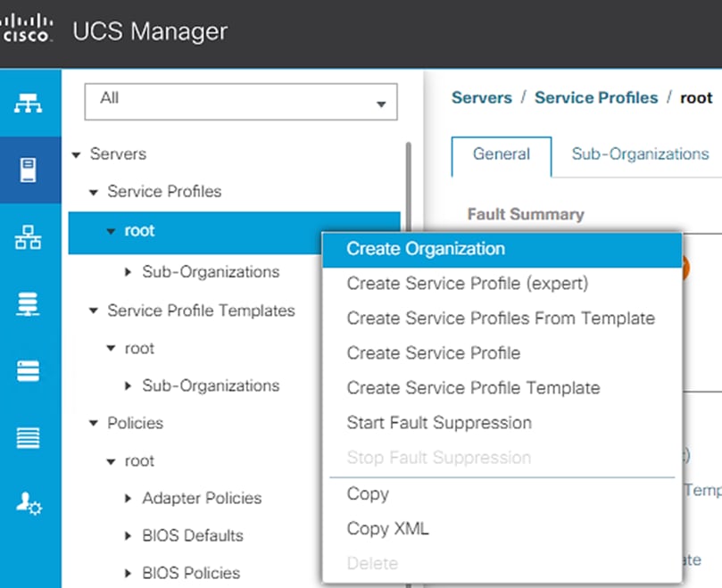The image size is (722, 588).
Task: Open the Equipment navigation icon
Action: click(29, 104)
